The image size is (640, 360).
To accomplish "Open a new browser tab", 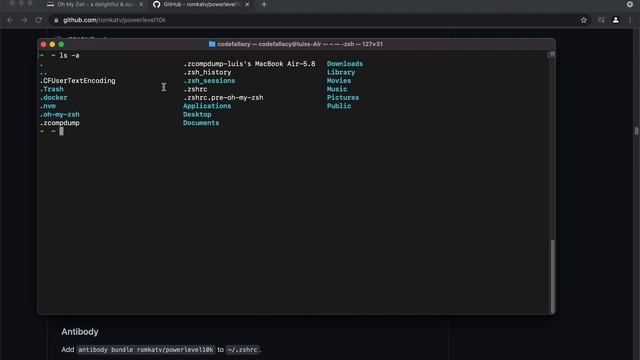I will click(264, 4).
